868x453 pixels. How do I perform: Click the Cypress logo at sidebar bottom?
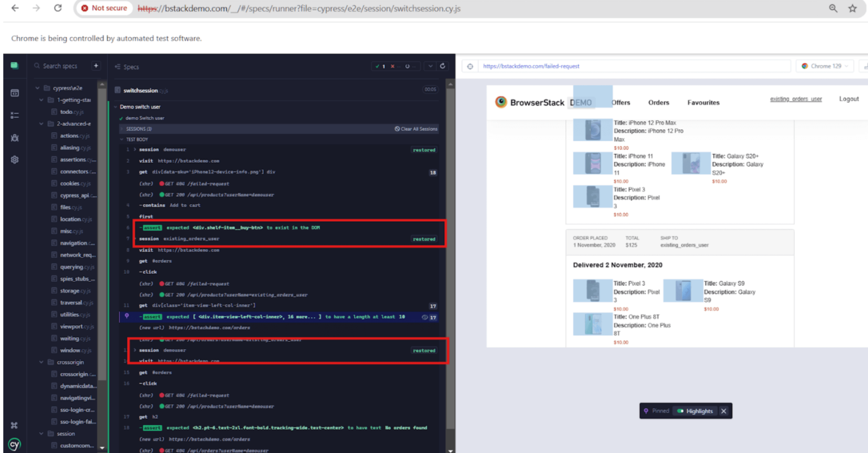click(15, 444)
